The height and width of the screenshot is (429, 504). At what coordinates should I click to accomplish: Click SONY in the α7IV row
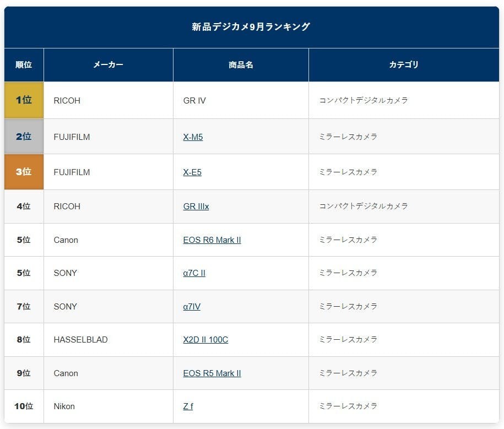pyautogui.click(x=65, y=307)
